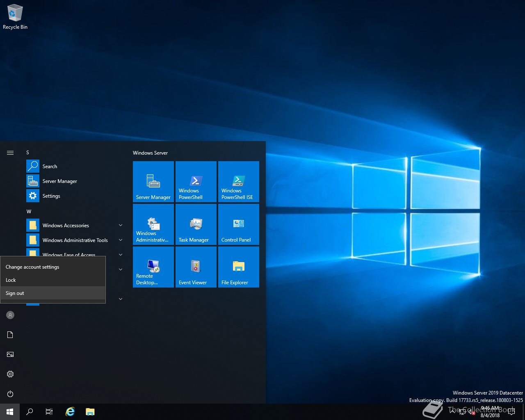Image resolution: width=525 pixels, height=420 pixels.
Task: Open File Explorer from the taskbar
Action: [x=90, y=412]
